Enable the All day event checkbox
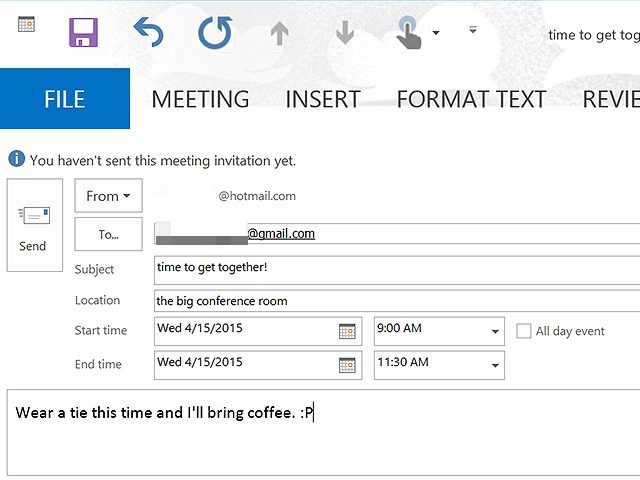This screenshot has width=640, height=480. 524,331
